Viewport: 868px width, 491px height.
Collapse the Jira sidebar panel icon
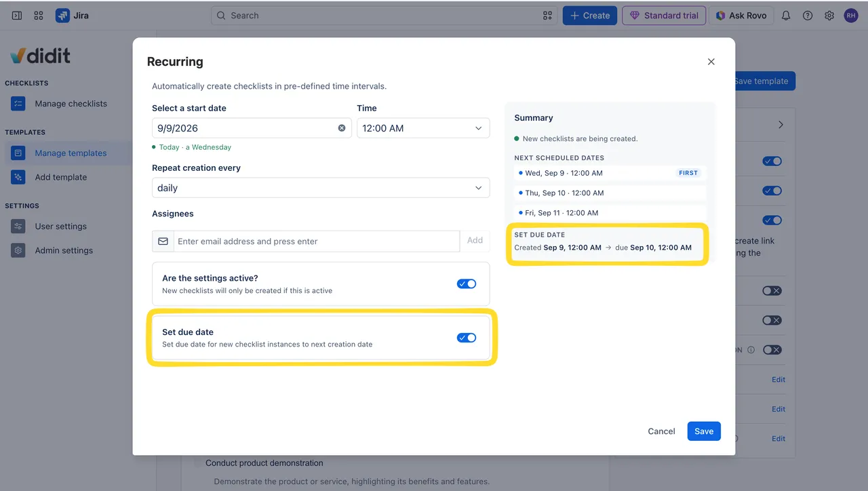[x=17, y=16]
